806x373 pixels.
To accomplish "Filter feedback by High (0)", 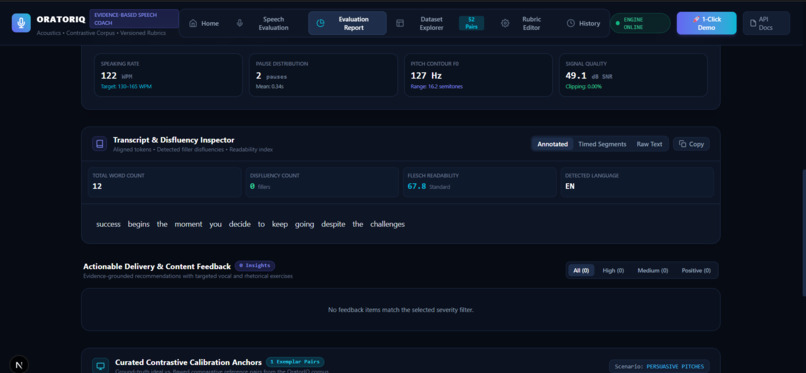I will coord(613,270).
